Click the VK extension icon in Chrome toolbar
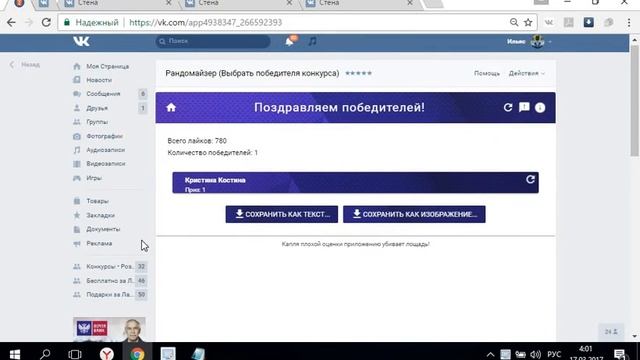 tap(549, 22)
